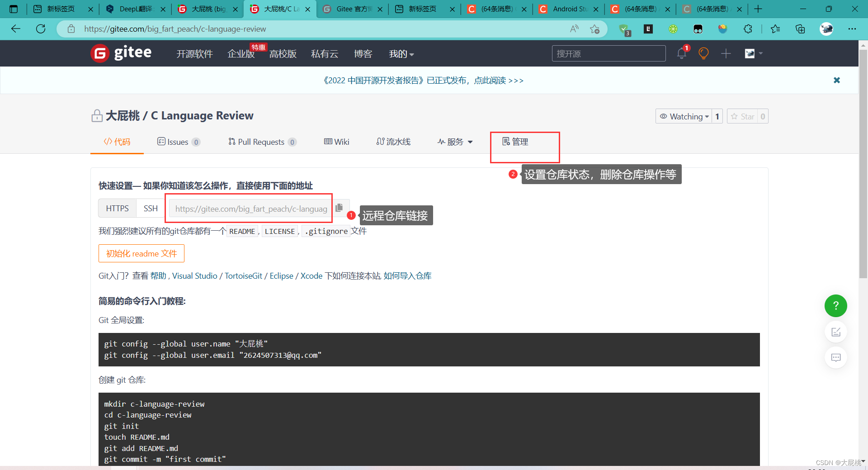Click the watcher count 1 button
868x470 pixels.
[x=717, y=116]
